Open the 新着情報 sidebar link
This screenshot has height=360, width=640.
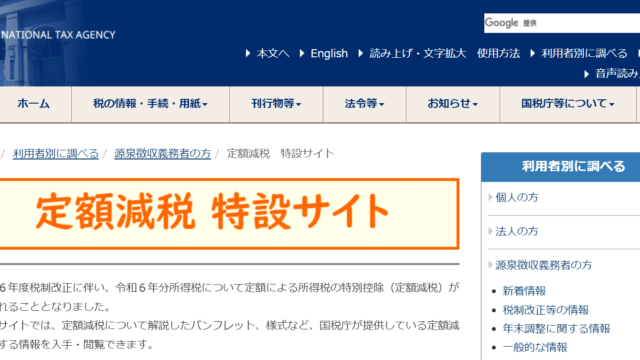coord(524,291)
